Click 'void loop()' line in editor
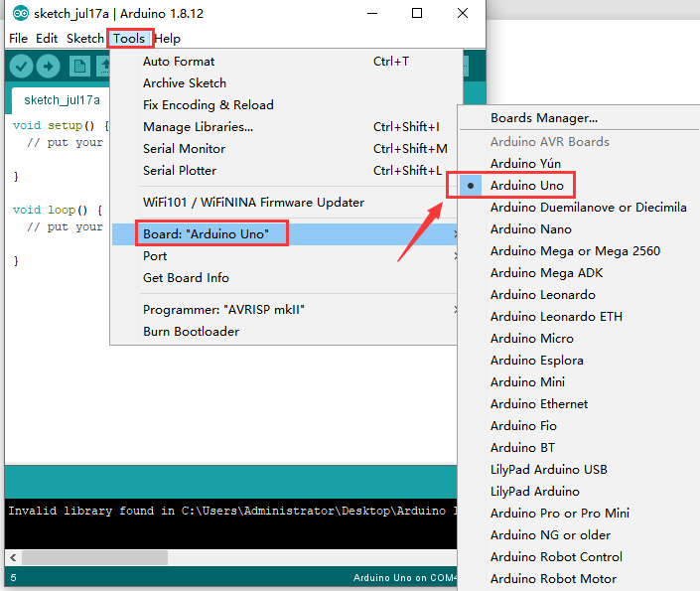The image size is (700, 591). tap(58, 210)
